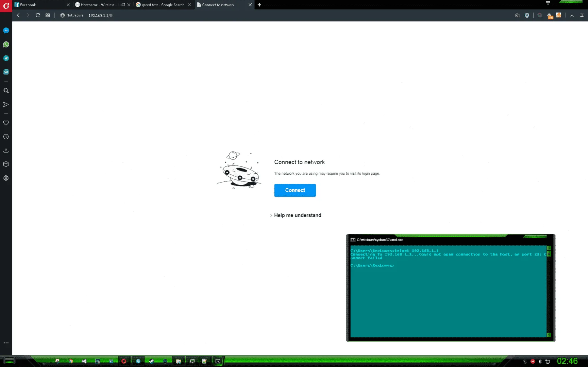588x367 pixels.
Task: Click the Windows Start button on taskbar
Action: (x=9, y=361)
